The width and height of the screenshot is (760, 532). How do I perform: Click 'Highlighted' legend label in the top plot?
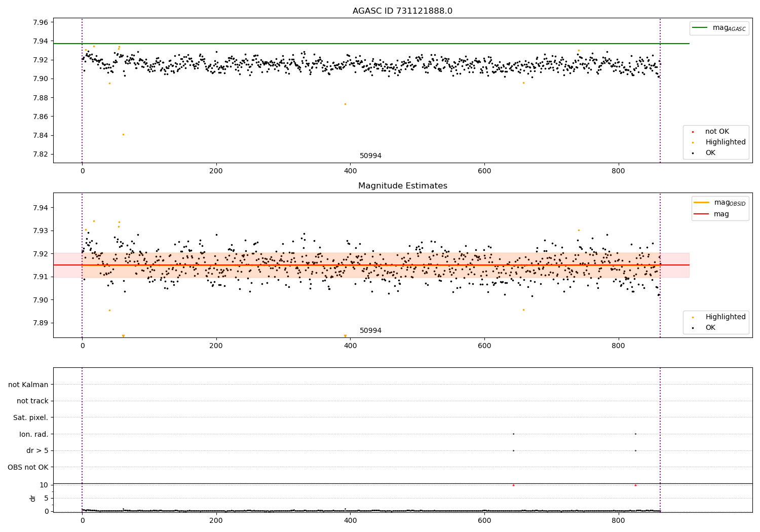click(x=726, y=142)
